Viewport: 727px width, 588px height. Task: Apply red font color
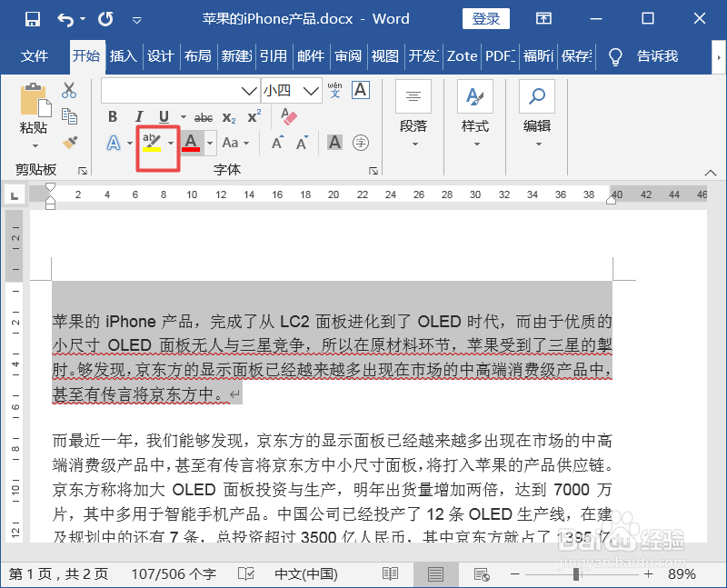point(190,142)
